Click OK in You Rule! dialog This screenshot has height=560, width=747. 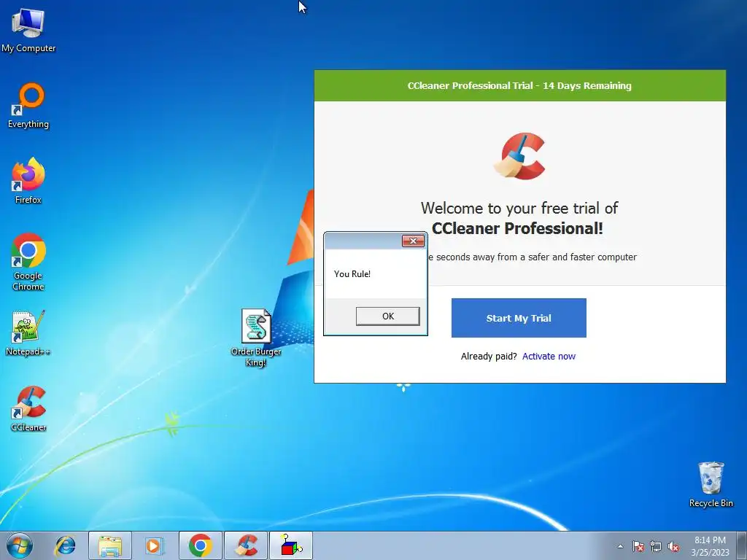point(388,316)
